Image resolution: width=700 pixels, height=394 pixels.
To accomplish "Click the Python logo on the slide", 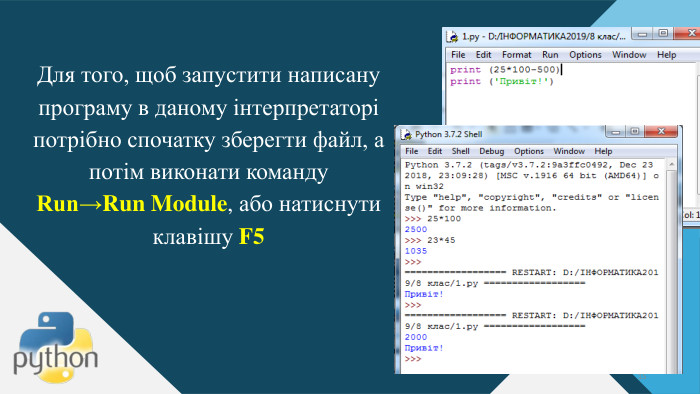I will [x=56, y=347].
